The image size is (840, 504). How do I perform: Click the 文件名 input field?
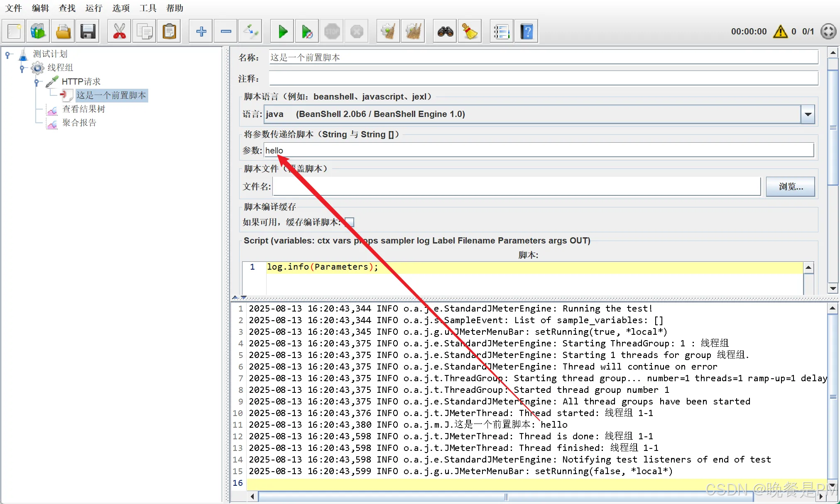(517, 187)
